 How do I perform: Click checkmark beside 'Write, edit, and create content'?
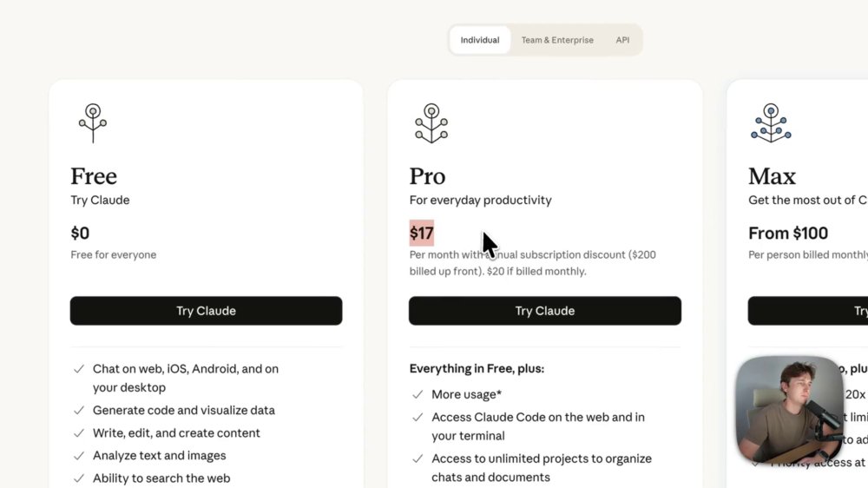(79, 433)
